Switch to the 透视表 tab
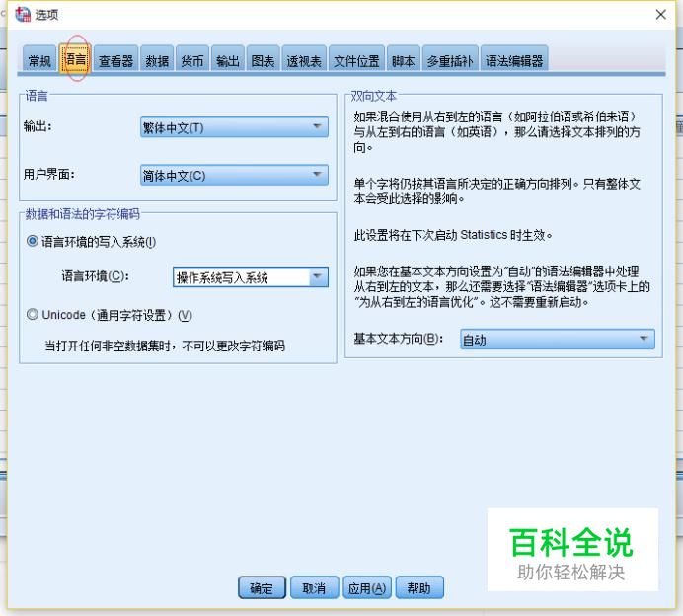The height and width of the screenshot is (616, 683). click(304, 60)
